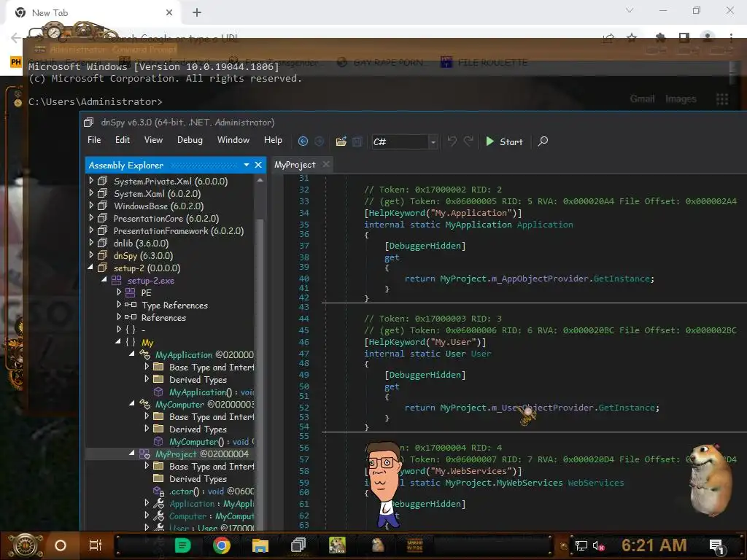Select Application property wrench icon

pyautogui.click(x=159, y=503)
